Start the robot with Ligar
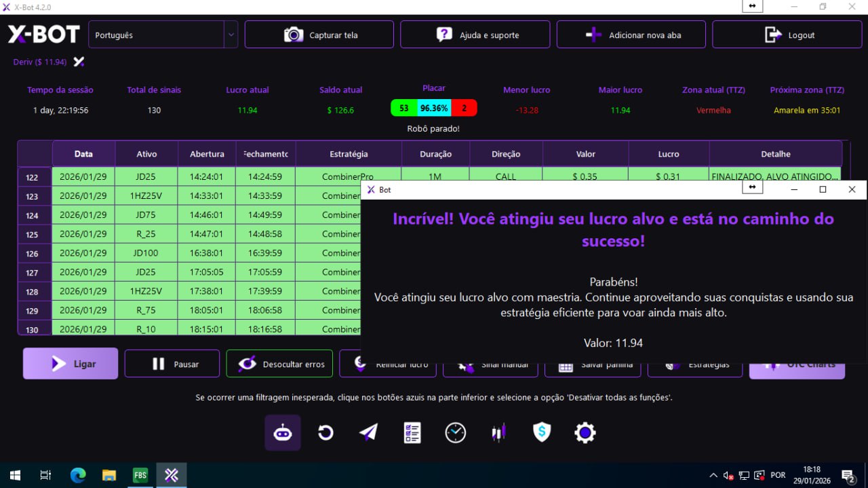The width and height of the screenshot is (868, 488). [x=71, y=364]
